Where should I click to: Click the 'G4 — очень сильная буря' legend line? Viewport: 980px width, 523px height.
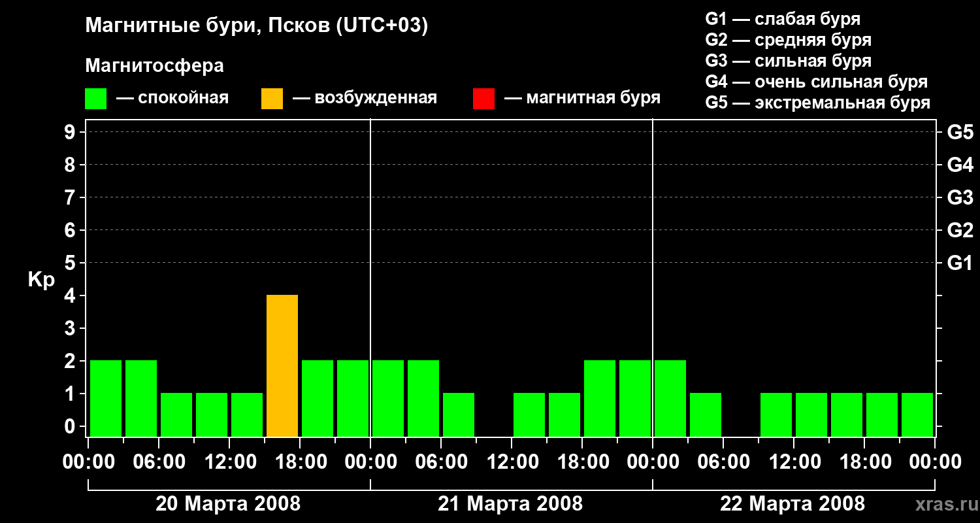click(817, 82)
